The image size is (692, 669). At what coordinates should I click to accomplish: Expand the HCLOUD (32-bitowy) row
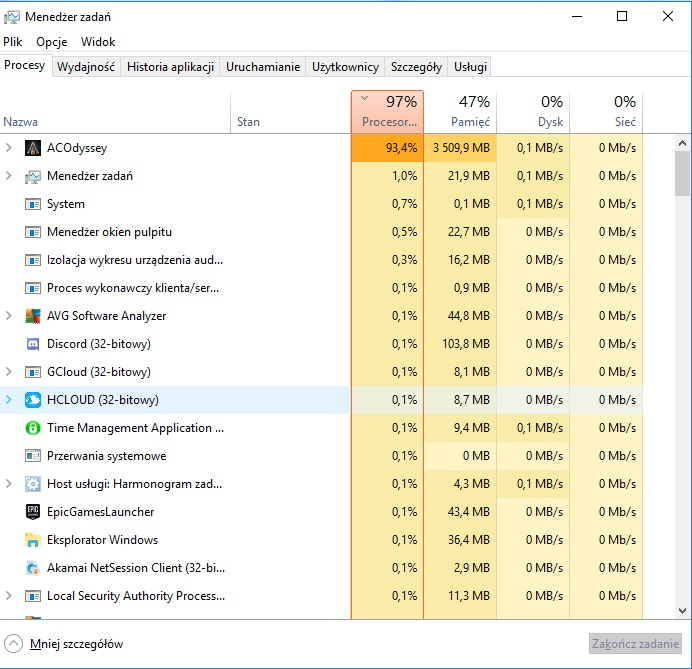8,400
